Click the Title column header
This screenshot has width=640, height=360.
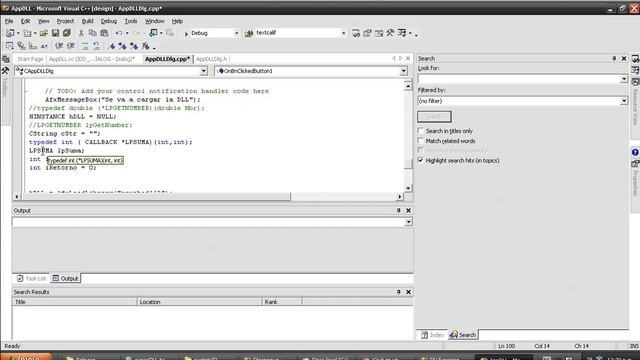pyautogui.click(x=75, y=302)
